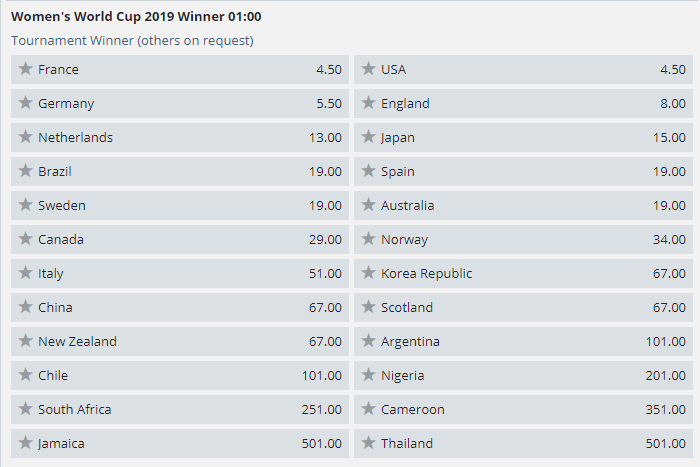Screen dimensions: 700x467
Task: Favorite Norway using its star icon
Action: (x=368, y=239)
